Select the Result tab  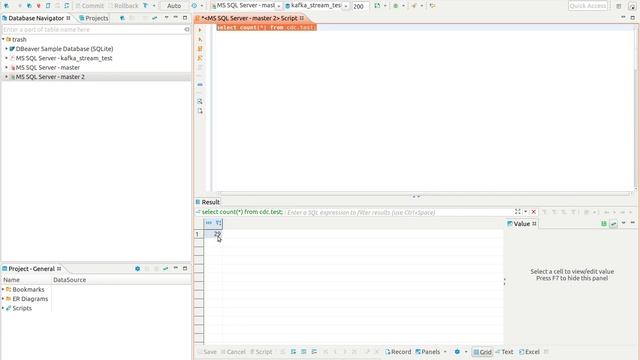pyautogui.click(x=207, y=202)
